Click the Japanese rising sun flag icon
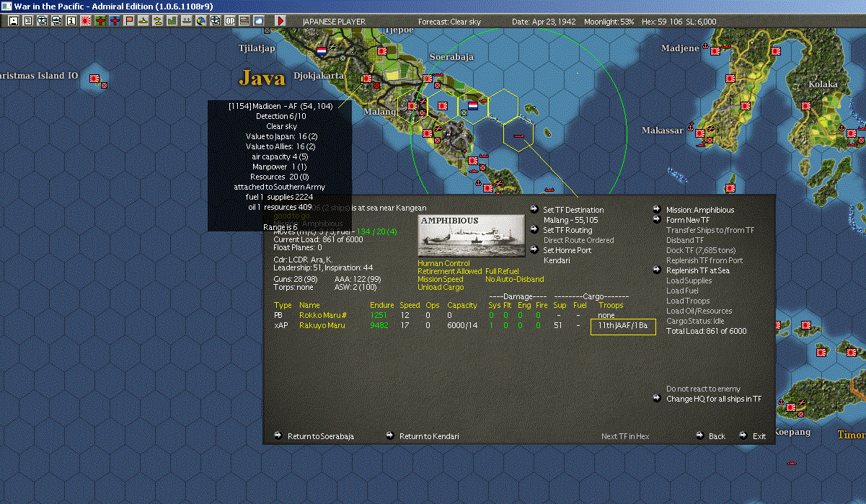Screen dimensions: 866x504 86,21
